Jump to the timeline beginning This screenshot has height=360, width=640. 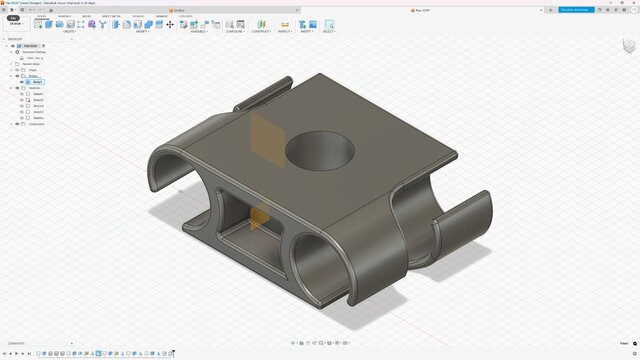(4, 353)
